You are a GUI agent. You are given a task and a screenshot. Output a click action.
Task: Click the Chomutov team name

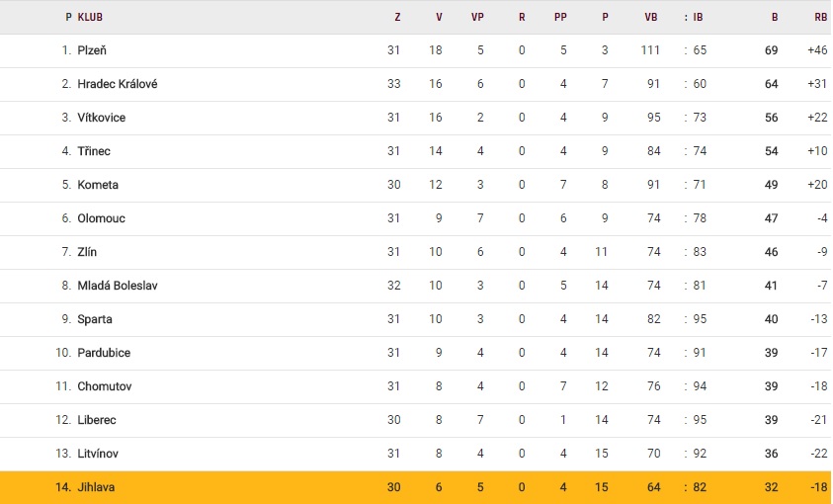pyautogui.click(x=103, y=386)
